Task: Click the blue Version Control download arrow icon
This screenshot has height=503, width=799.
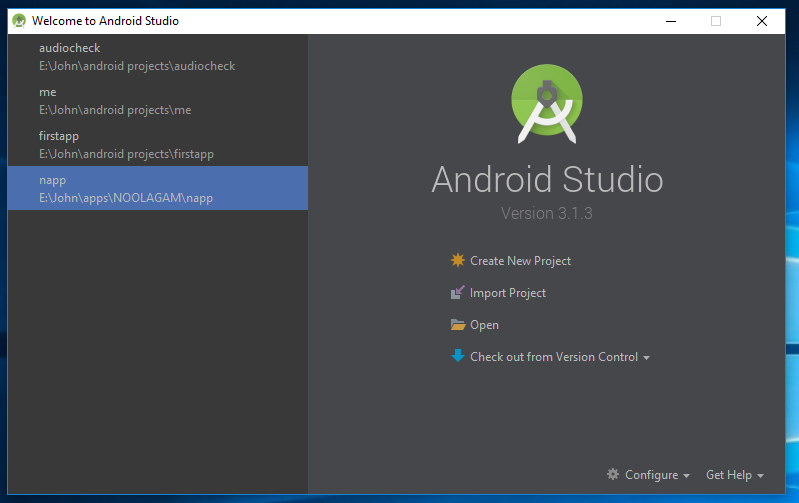Action: (458, 356)
